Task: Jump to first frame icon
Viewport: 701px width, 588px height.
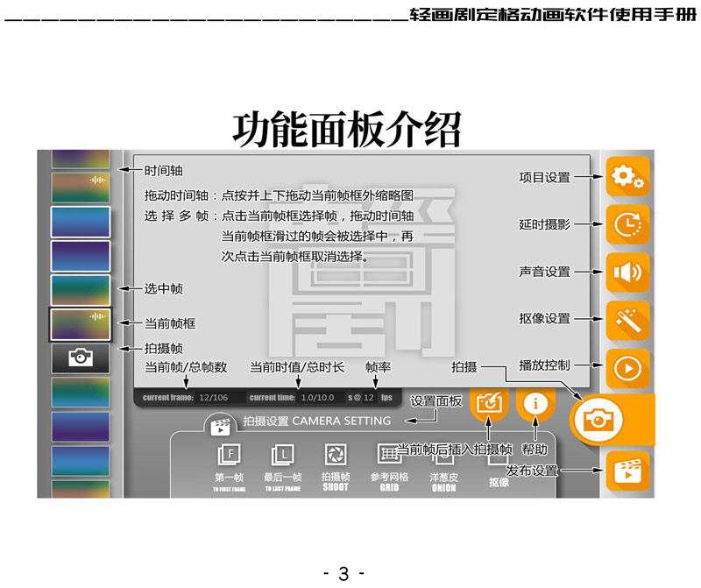Action: (x=230, y=456)
